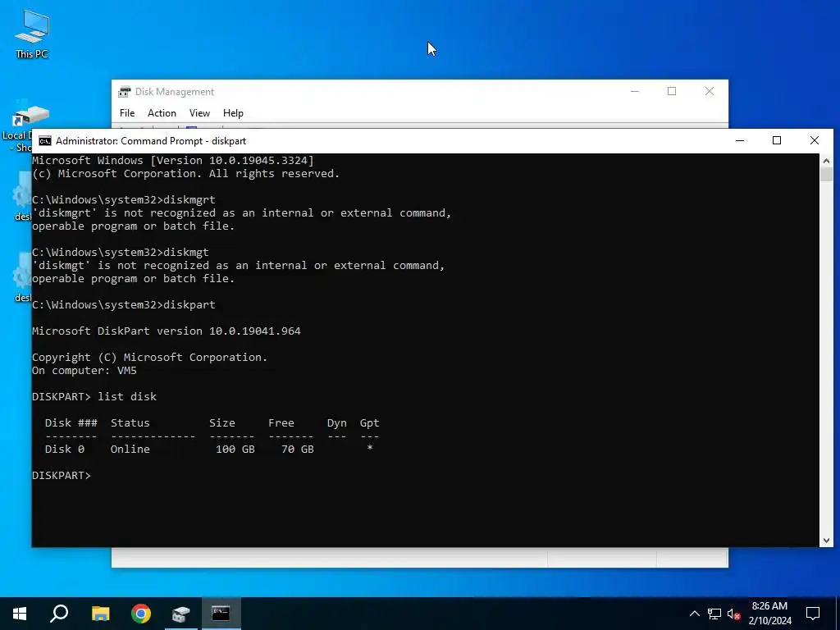Screen dimensions: 840x630
Task: Click the 'Dyn' column header
Action: point(337,422)
